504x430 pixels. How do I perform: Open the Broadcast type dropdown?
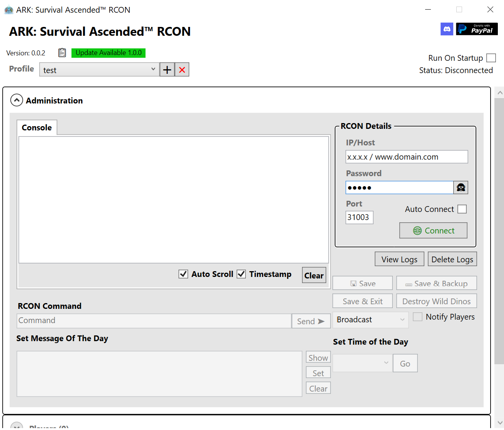[x=370, y=320]
